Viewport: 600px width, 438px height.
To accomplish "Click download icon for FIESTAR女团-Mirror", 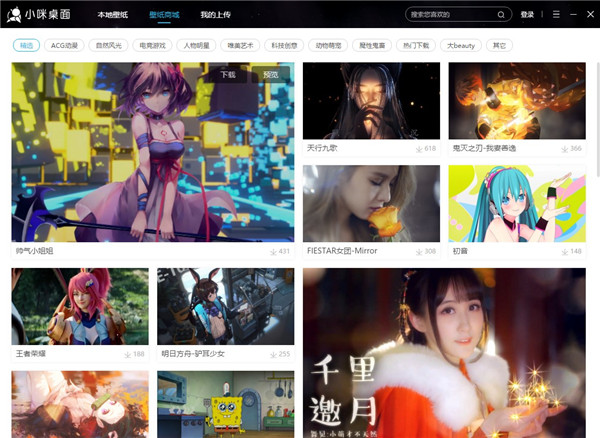I will [419, 252].
